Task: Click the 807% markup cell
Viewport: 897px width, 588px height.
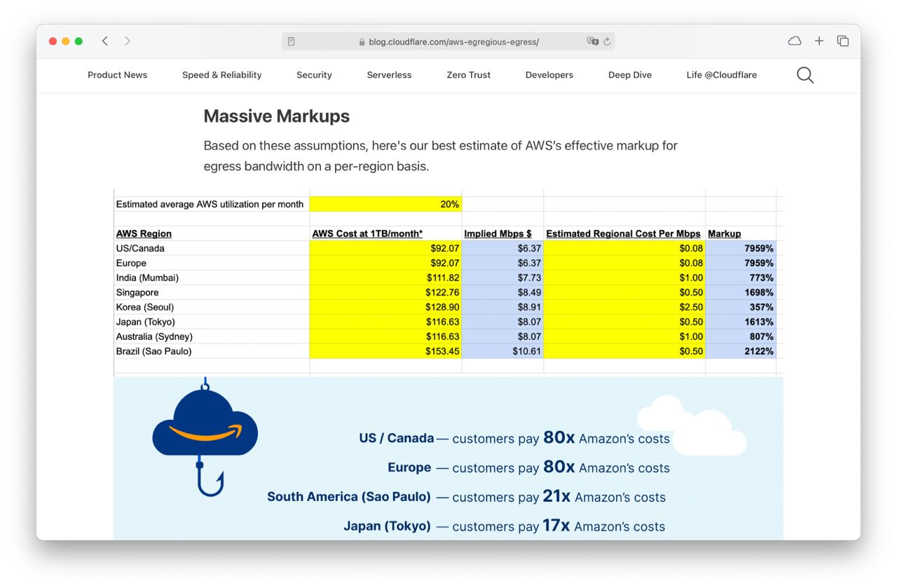Action: [741, 336]
